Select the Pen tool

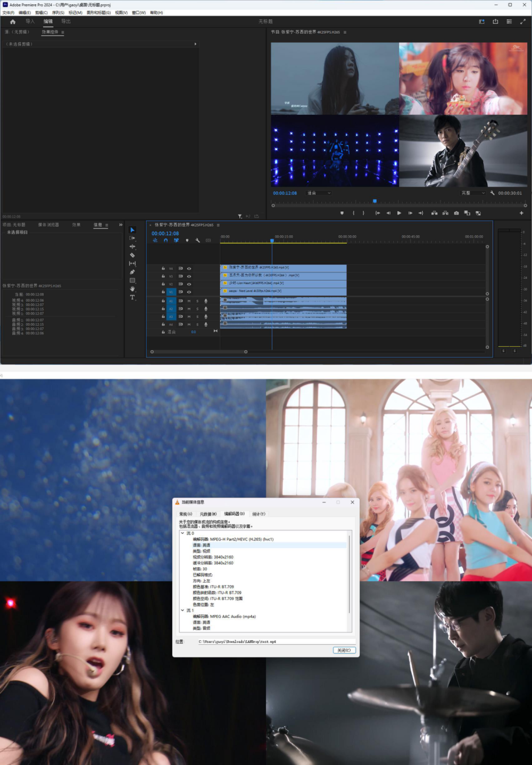[x=132, y=272]
